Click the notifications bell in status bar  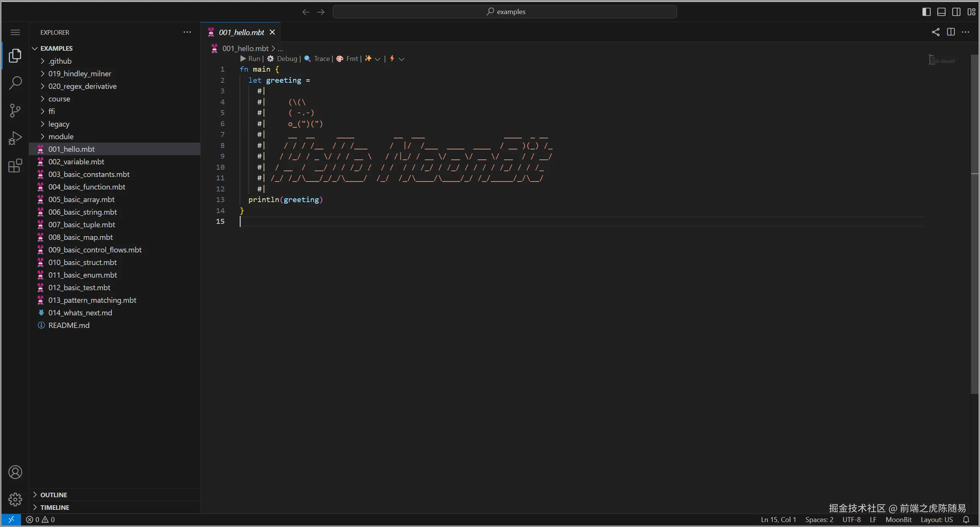tap(966, 519)
